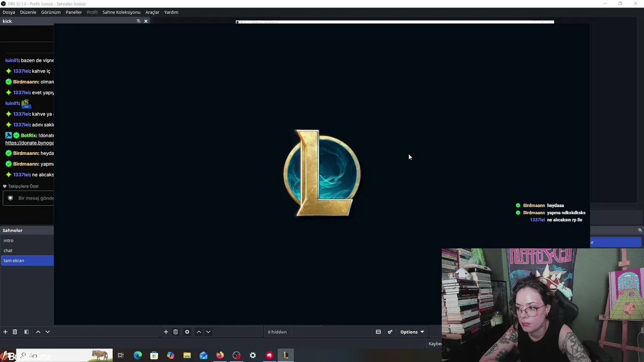This screenshot has width=644, height=362.
Task: Open File Explorer from the taskbar
Action: click(187, 355)
